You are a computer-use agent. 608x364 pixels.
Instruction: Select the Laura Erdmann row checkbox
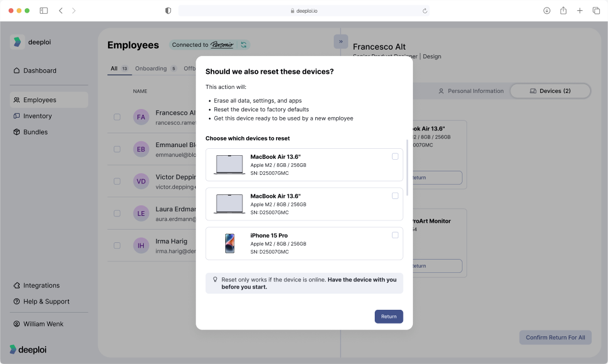point(117,213)
